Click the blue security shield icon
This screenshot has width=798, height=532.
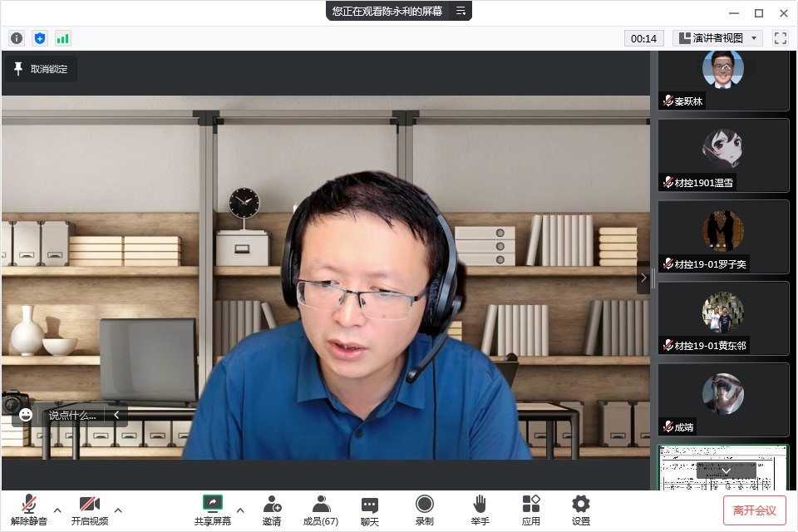point(40,38)
